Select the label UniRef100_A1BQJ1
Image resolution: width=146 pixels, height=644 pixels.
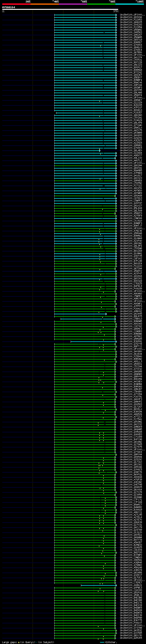coord(131,585)
